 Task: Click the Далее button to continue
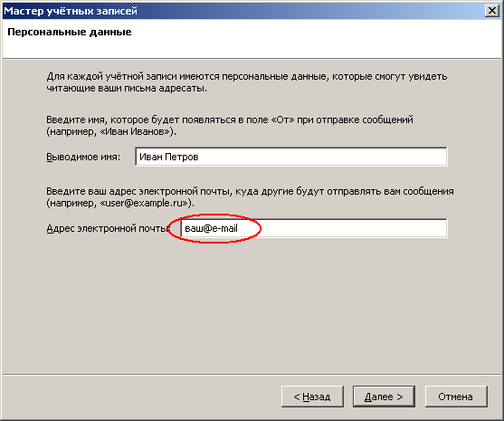click(x=384, y=397)
